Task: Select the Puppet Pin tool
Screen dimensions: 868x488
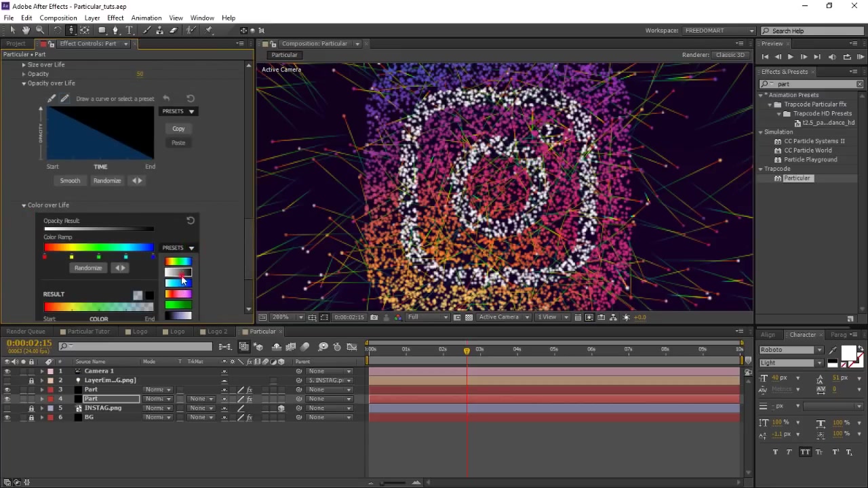Action: (209, 30)
